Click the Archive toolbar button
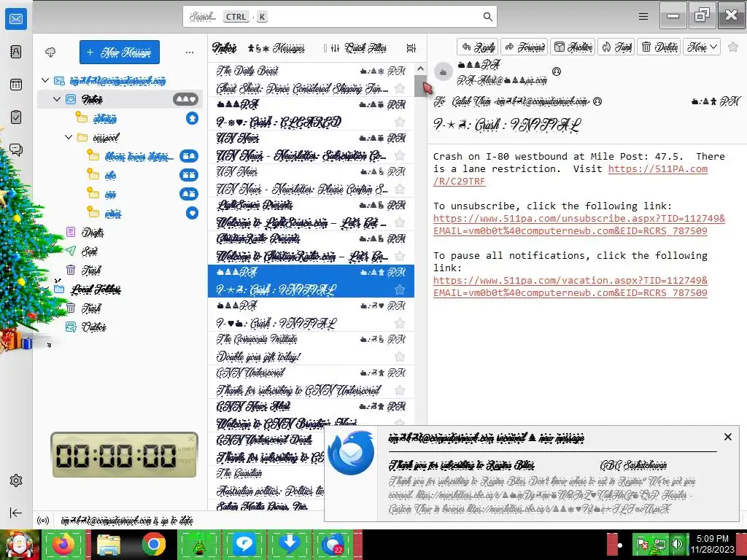The width and height of the screenshot is (747, 560). pos(573,47)
